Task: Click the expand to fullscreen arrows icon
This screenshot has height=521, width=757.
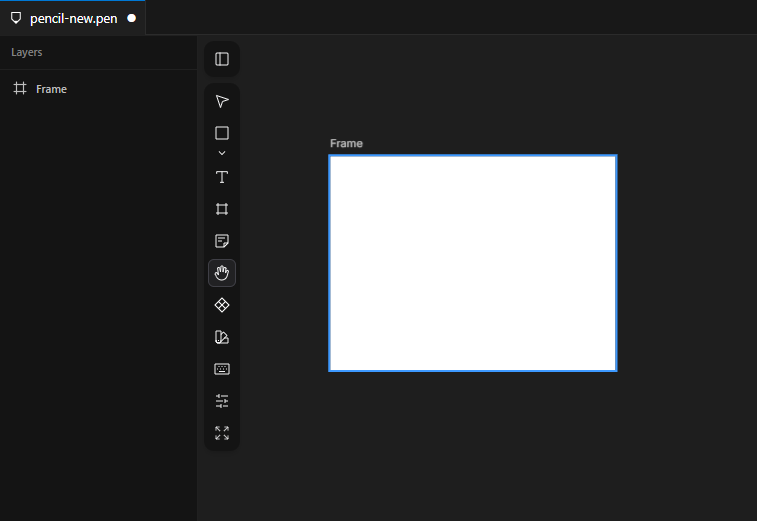Action: click(x=222, y=433)
